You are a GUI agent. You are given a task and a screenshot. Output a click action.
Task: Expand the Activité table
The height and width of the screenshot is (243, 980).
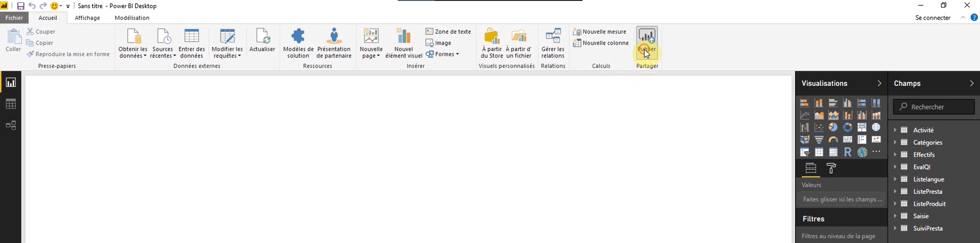[895, 130]
